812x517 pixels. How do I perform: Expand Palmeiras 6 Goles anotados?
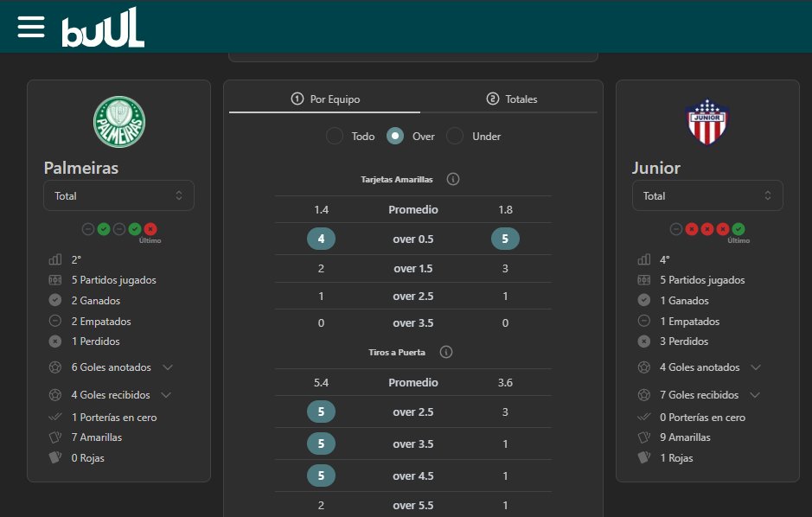167,367
